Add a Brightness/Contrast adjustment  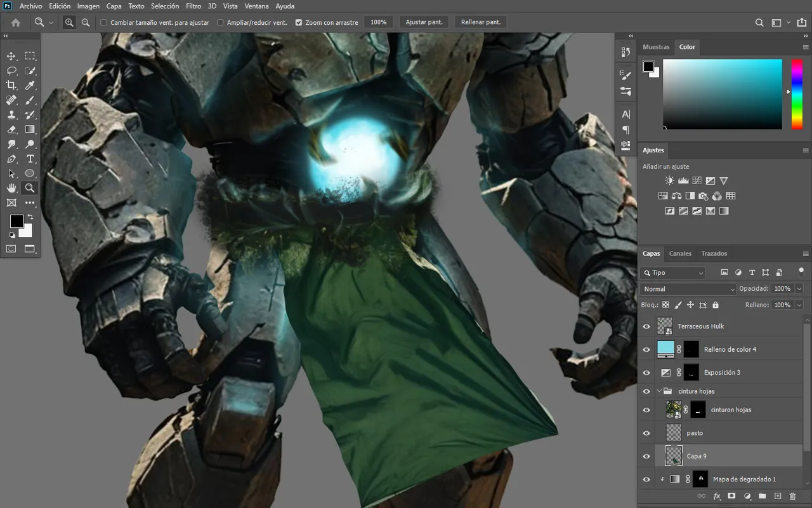[x=669, y=181]
